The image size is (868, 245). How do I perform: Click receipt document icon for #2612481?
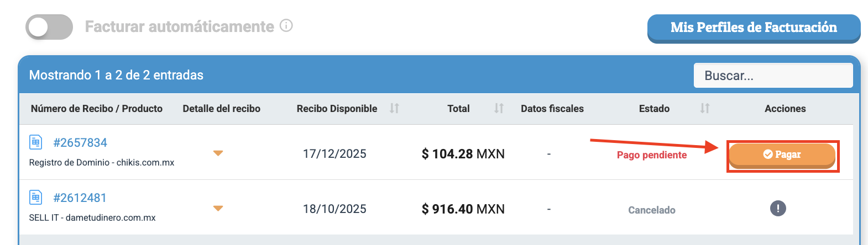click(36, 197)
